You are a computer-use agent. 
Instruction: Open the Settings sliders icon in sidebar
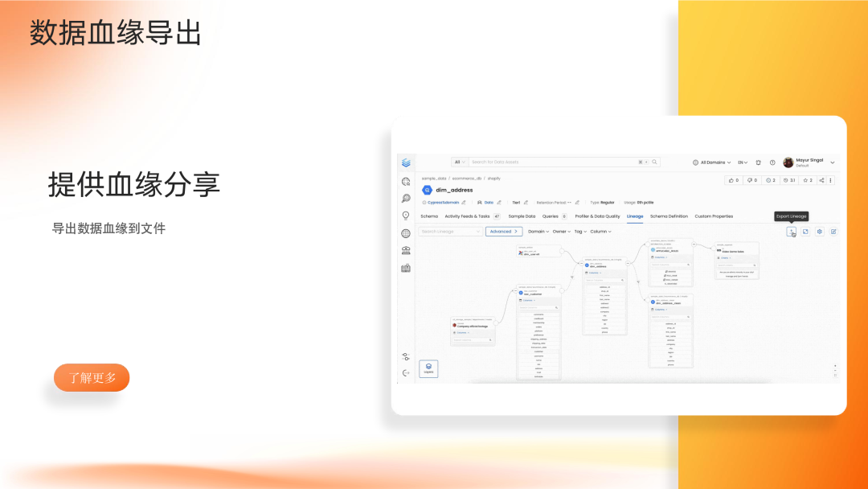pos(406,356)
